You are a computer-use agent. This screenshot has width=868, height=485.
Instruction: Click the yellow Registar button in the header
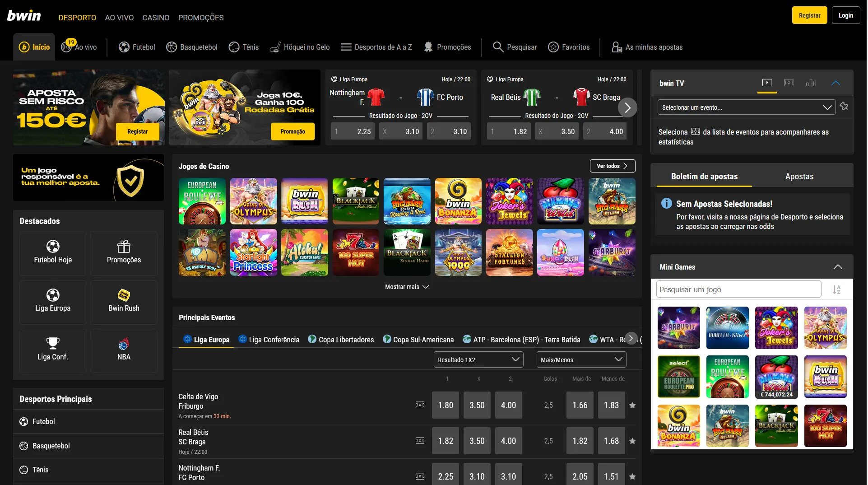810,15
